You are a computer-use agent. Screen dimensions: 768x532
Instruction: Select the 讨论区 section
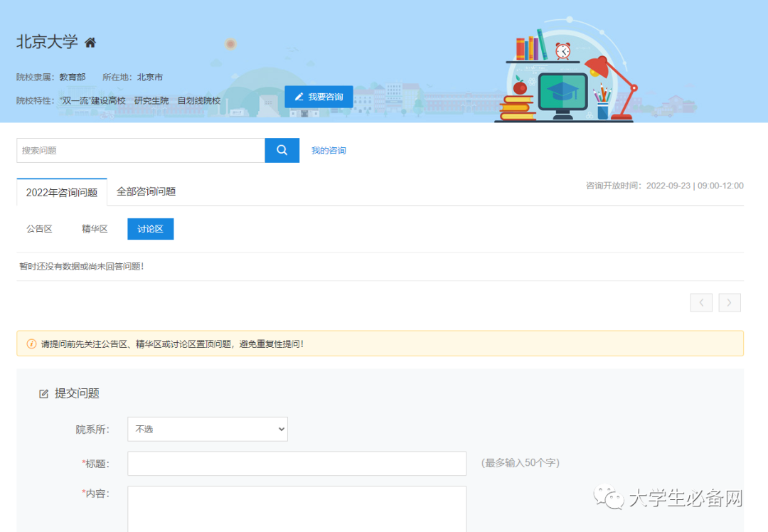point(150,229)
